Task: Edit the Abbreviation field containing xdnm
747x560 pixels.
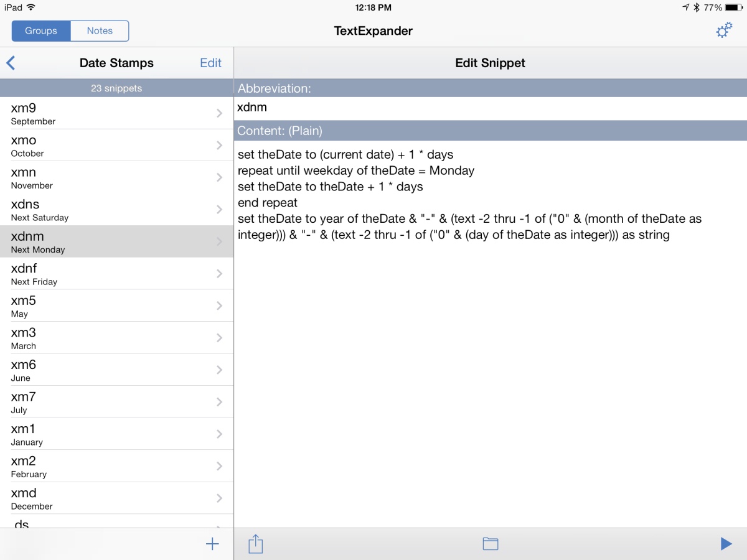Action: [x=491, y=108]
